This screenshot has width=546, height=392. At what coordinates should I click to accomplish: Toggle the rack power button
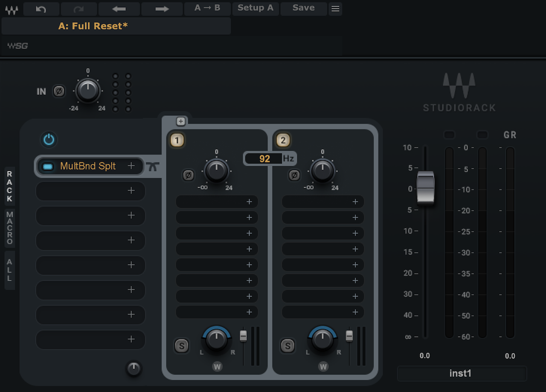49,139
